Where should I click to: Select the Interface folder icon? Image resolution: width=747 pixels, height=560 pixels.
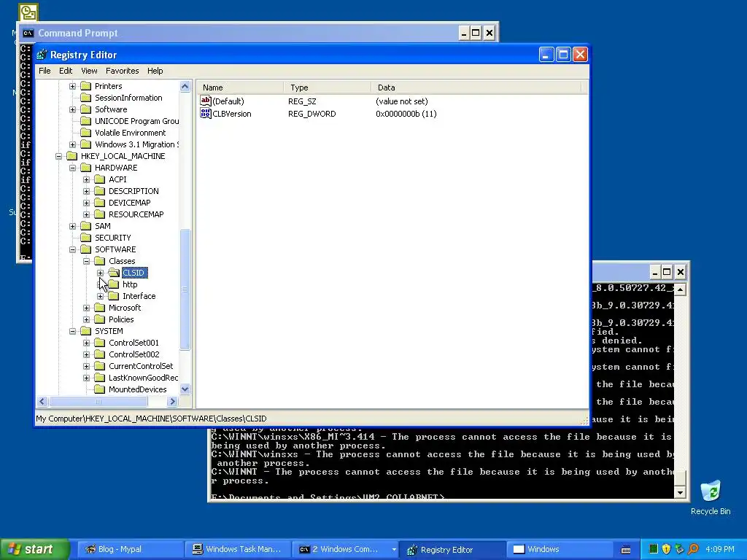[113, 296]
